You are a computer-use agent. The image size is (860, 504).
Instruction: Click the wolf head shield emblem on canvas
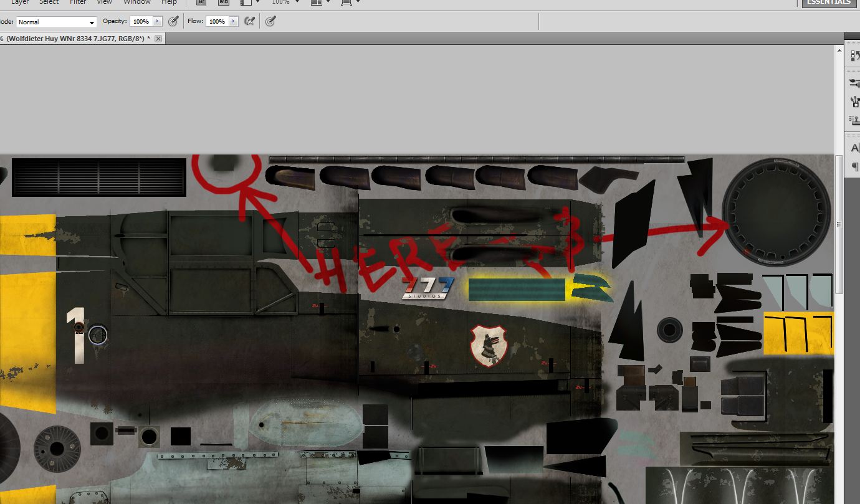pos(489,345)
